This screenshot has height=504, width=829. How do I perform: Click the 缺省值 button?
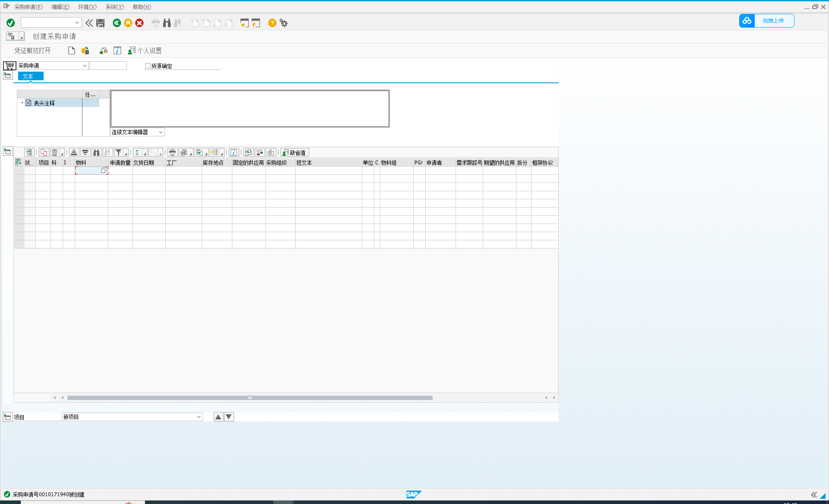295,152
